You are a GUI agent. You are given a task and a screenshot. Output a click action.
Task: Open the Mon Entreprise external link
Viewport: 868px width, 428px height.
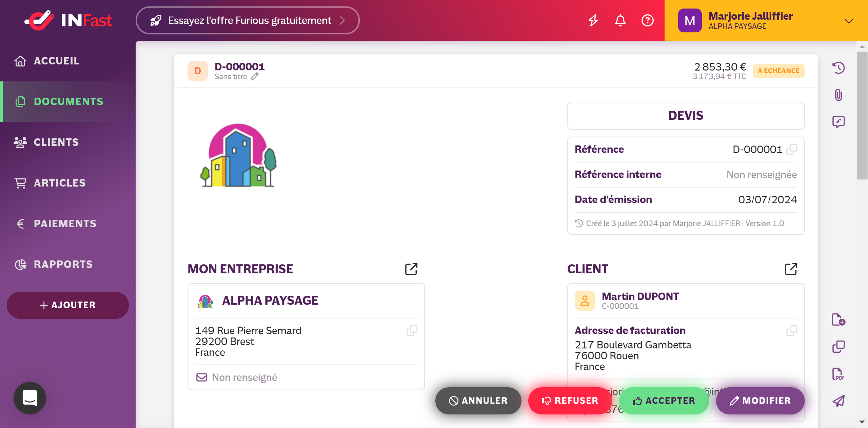coord(411,269)
